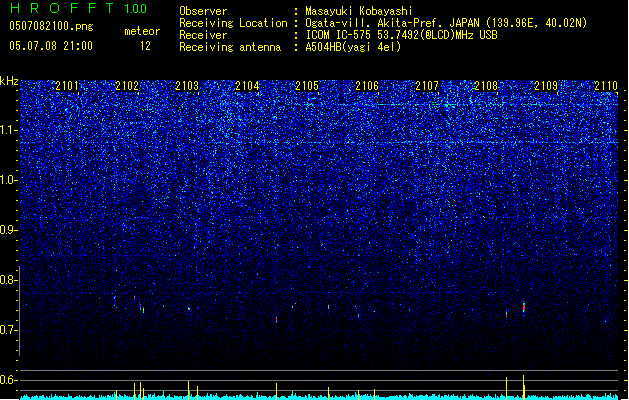
Task: Click the 'Receiving antenna' field label
Action: pos(230,47)
